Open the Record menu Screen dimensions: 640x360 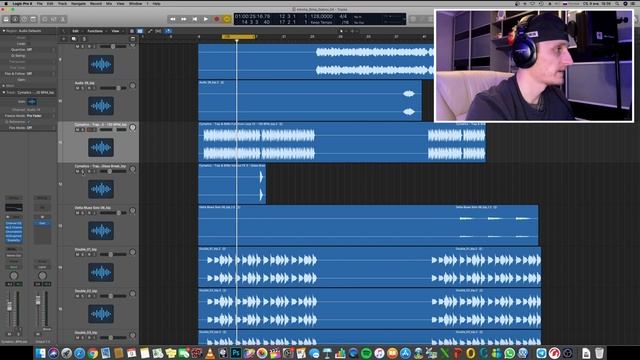pos(96,4)
